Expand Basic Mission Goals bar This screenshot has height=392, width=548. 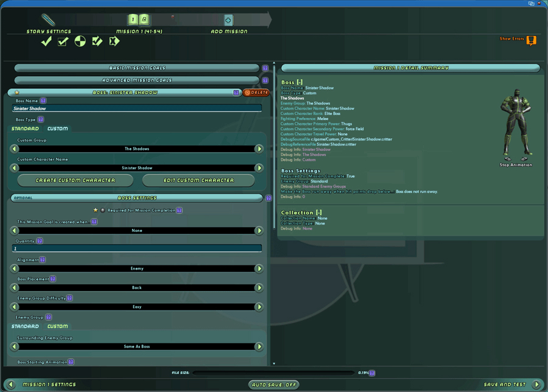pyautogui.click(x=136, y=68)
